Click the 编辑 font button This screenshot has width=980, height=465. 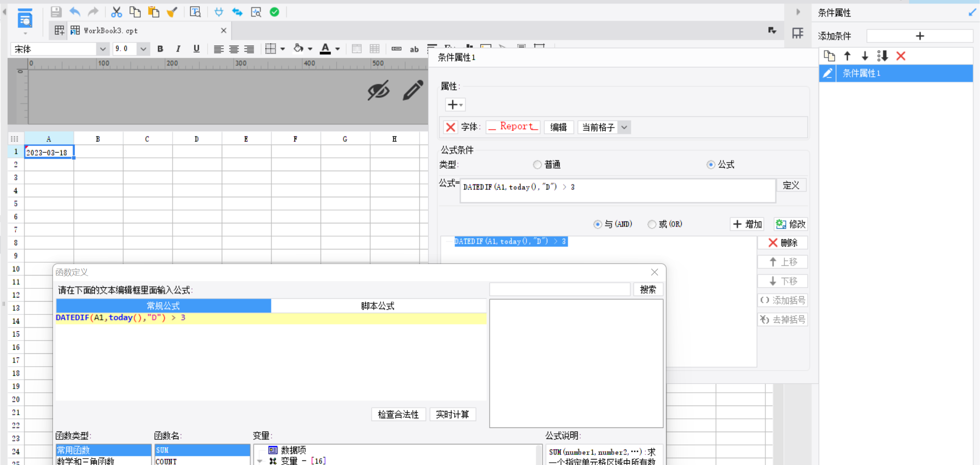(x=558, y=127)
